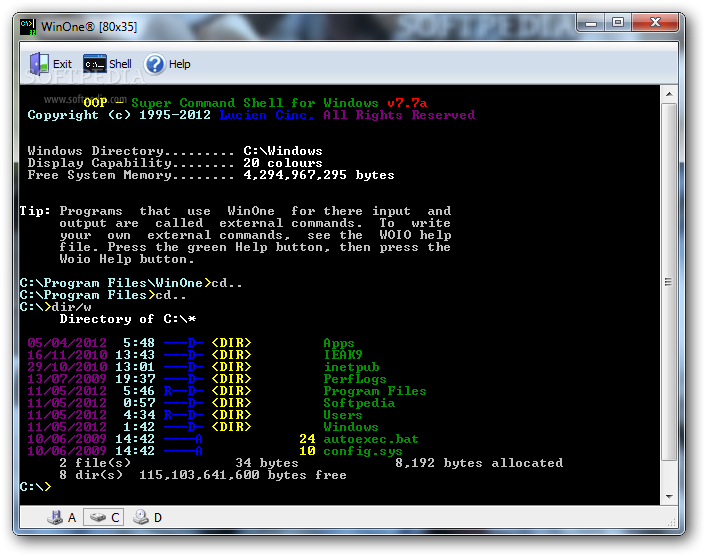
Task: Click the file size 10 value
Action: 307,451
